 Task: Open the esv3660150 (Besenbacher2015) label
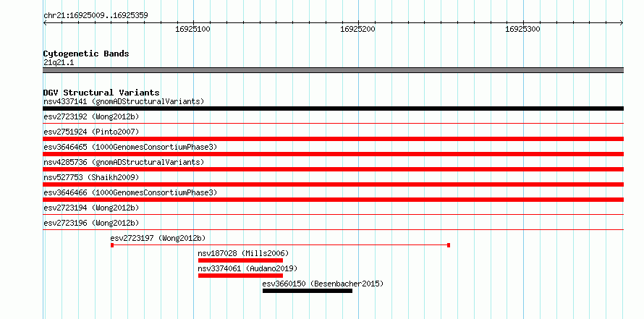pos(323,284)
